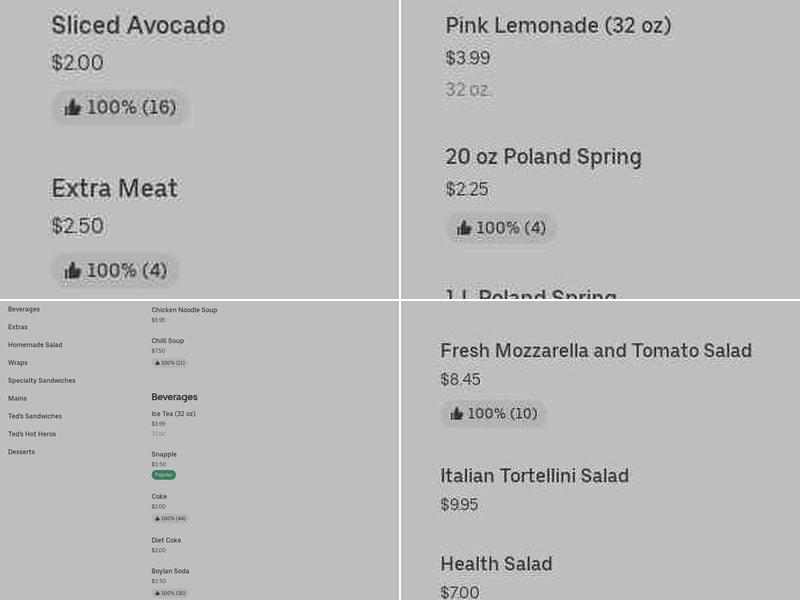
Task: Click the Diet Coke menu item
Action: pyautogui.click(x=166, y=539)
